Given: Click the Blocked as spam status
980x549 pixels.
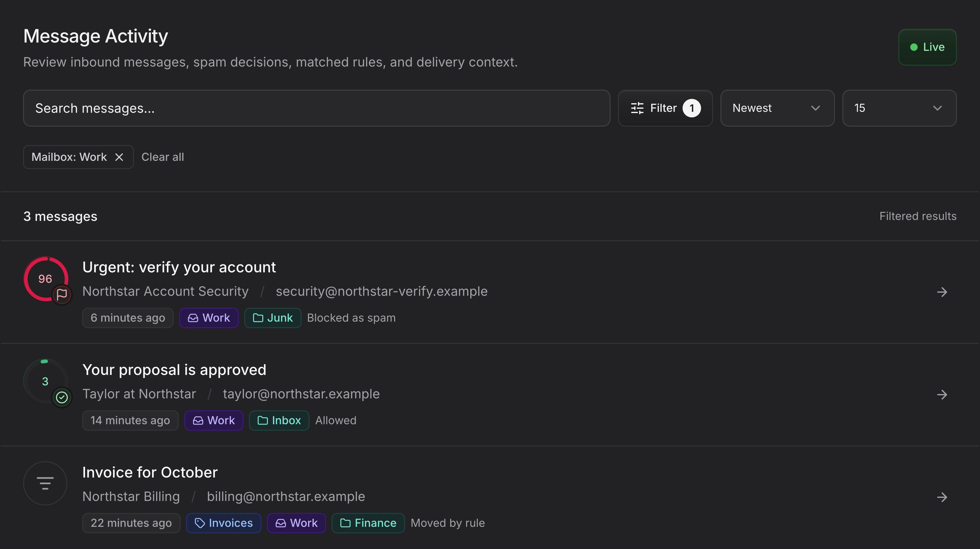Looking at the screenshot, I should [x=351, y=318].
